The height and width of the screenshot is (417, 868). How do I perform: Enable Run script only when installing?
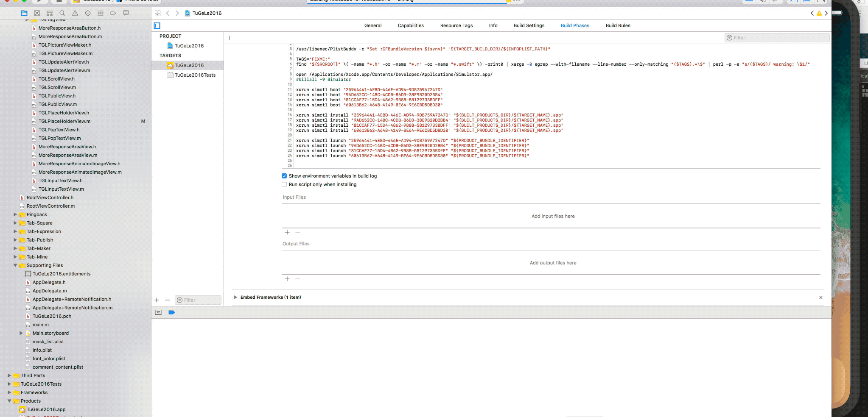pos(284,184)
